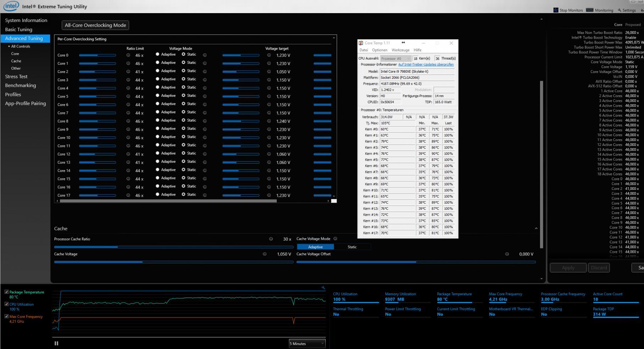
Task: Click info icon beside Core 15 ratio limit
Action: tap(128, 179)
